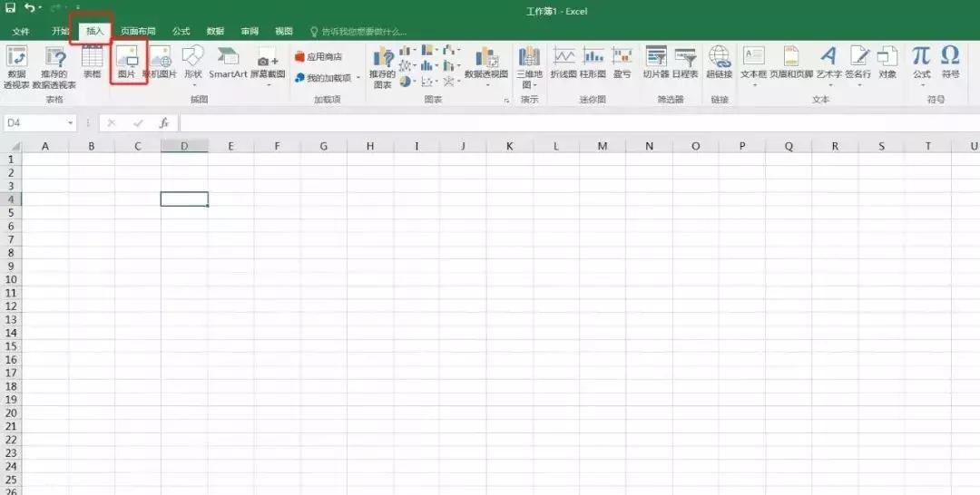Select the 插入 Insert tab

point(94,31)
